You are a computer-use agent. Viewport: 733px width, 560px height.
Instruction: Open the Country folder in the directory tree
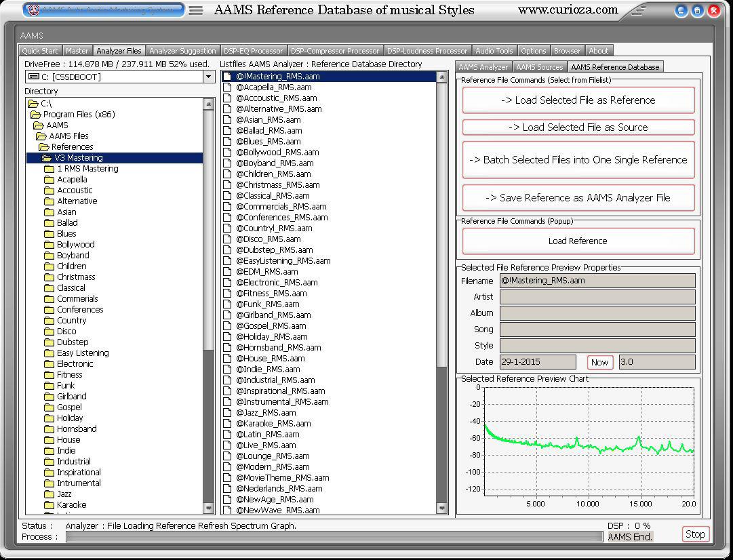click(71, 321)
